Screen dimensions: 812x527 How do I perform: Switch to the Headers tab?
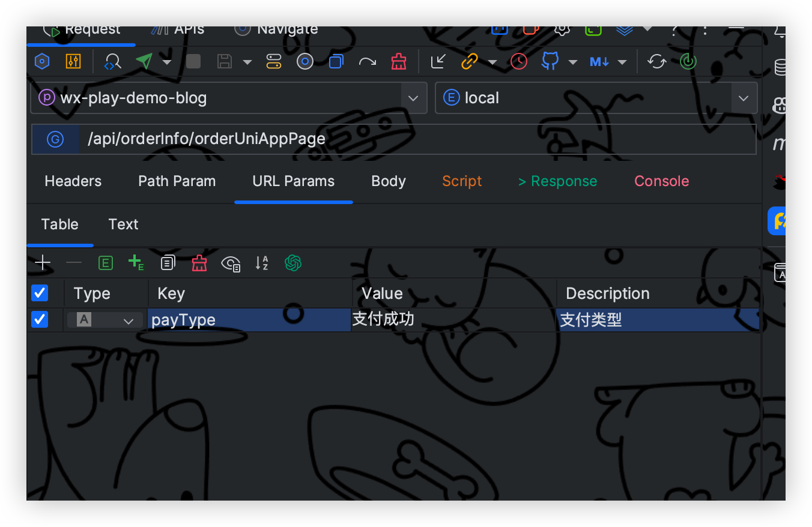pyautogui.click(x=73, y=181)
